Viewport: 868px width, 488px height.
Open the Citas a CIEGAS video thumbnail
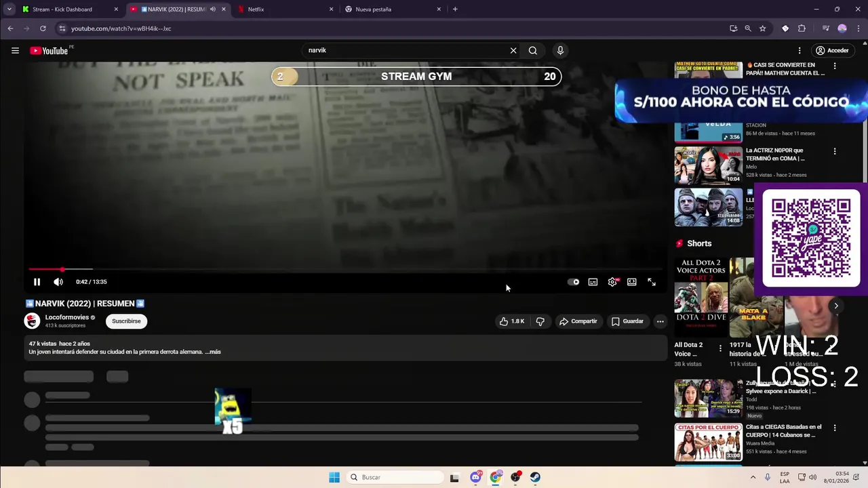pyautogui.click(x=708, y=443)
